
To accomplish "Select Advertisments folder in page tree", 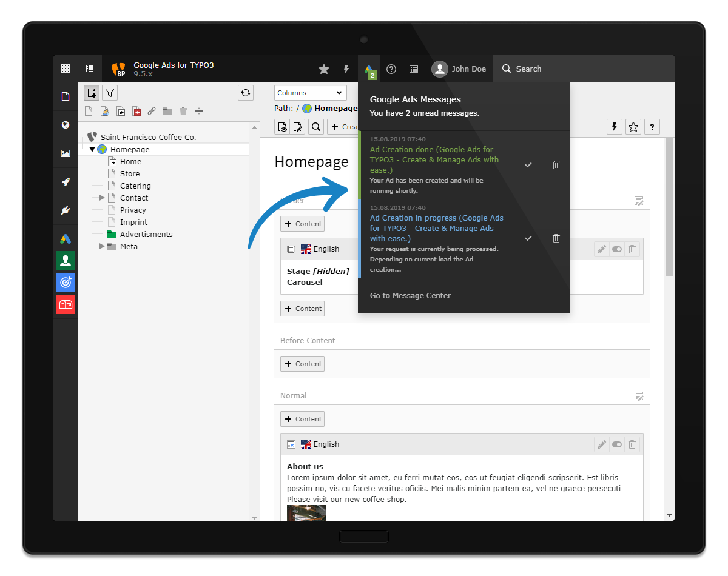I will [x=146, y=234].
